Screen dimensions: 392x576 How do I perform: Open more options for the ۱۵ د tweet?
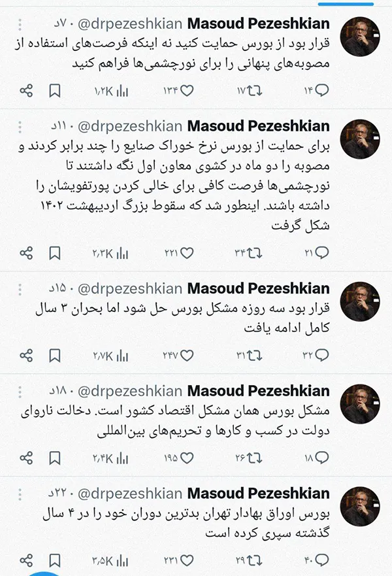20,290
